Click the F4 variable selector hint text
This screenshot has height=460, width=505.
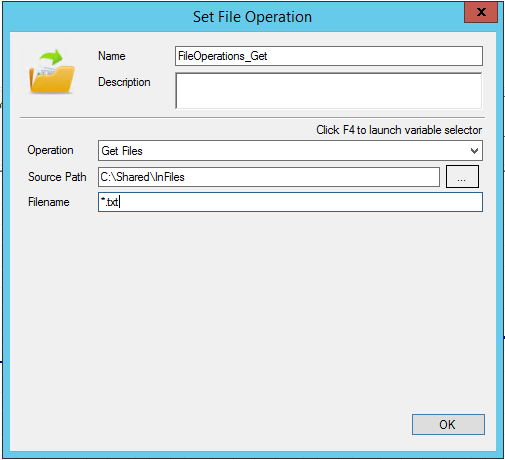pyautogui.click(x=399, y=130)
